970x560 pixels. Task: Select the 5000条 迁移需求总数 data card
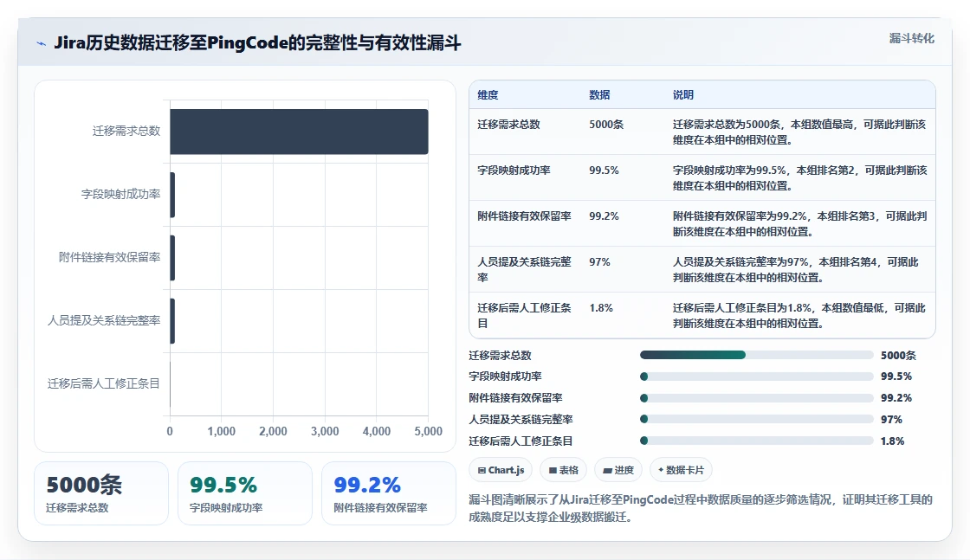[101, 493]
